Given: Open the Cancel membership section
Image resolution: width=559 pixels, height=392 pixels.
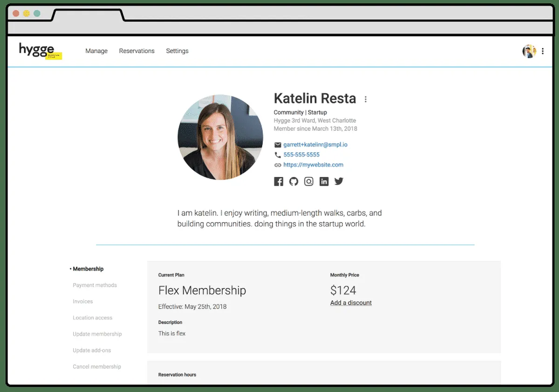Looking at the screenshot, I should tap(97, 367).
